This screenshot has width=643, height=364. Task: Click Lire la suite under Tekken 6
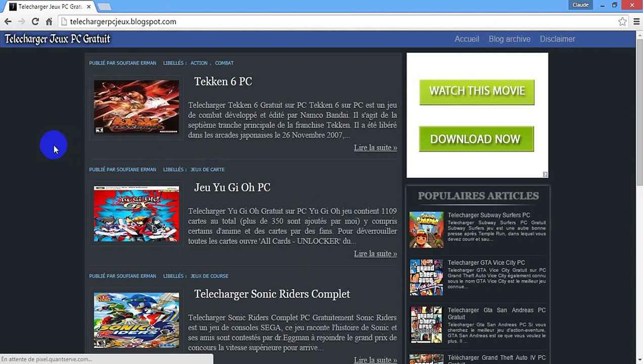(x=375, y=148)
